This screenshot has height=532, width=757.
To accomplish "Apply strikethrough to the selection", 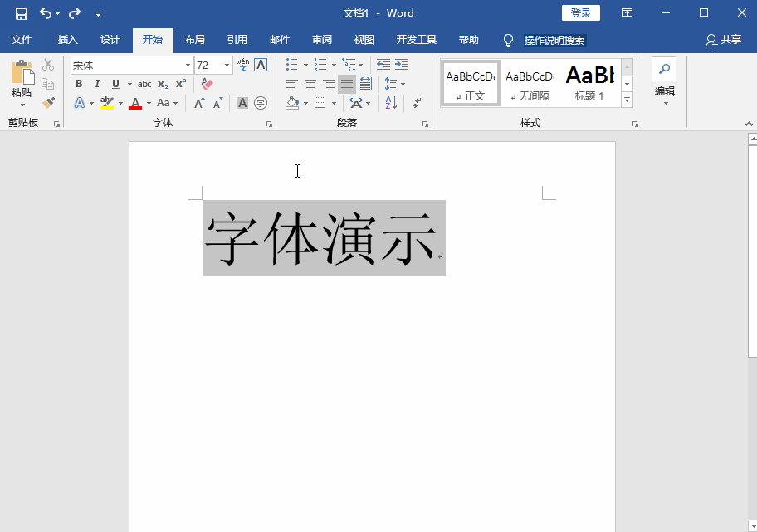I will [145, 83].
